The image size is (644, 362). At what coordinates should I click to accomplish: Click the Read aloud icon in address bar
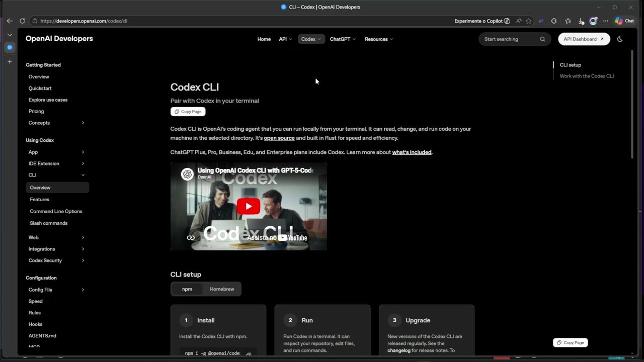coord(519,21)
